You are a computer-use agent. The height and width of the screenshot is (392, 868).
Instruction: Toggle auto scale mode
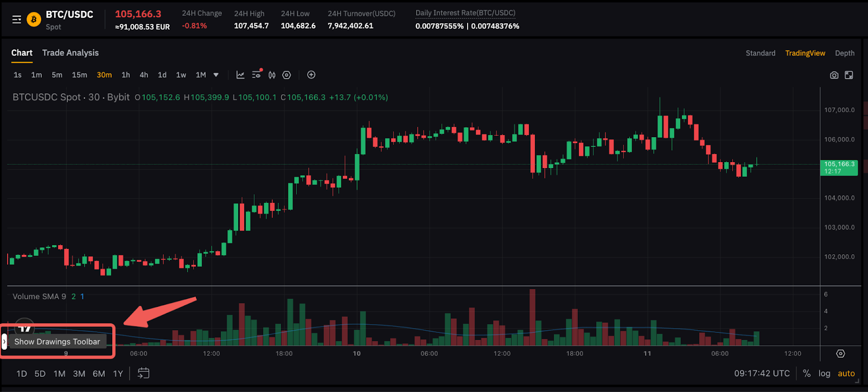[846, 373]
